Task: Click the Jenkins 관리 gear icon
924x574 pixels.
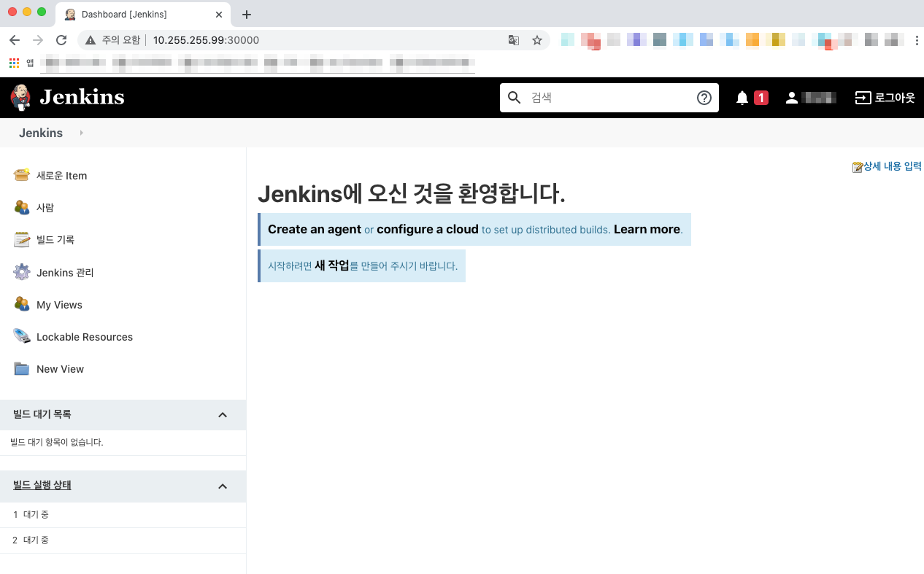Action: 22,272
